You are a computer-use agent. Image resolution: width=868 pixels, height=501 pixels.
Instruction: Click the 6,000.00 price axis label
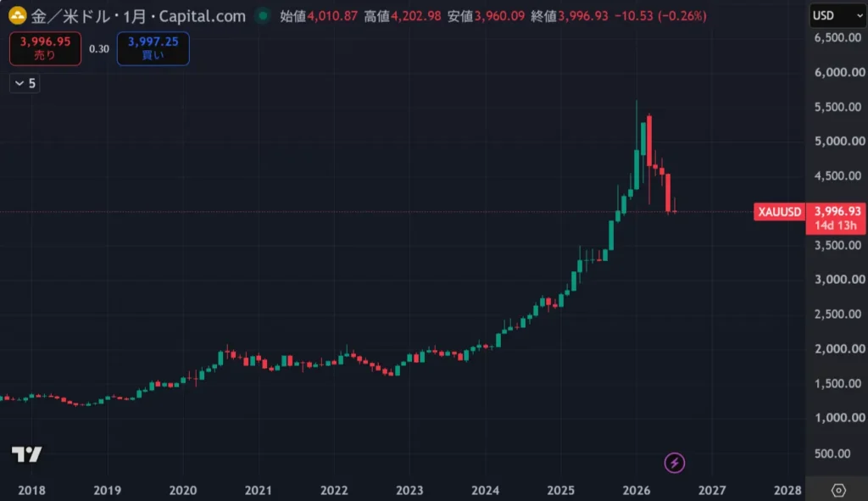(839, 72)
